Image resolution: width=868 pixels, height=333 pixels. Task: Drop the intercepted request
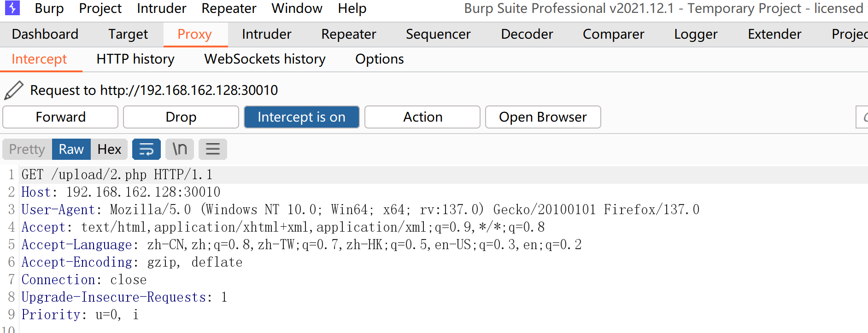(181, 117)
